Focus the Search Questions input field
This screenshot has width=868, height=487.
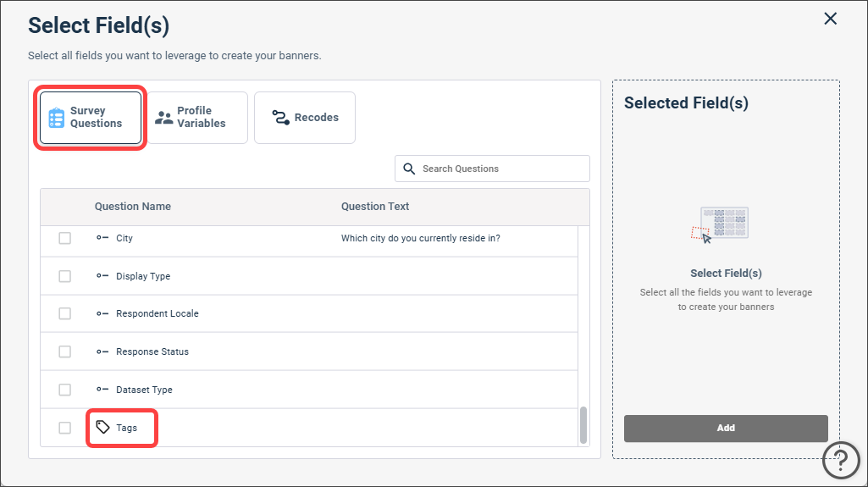point(492,169)
